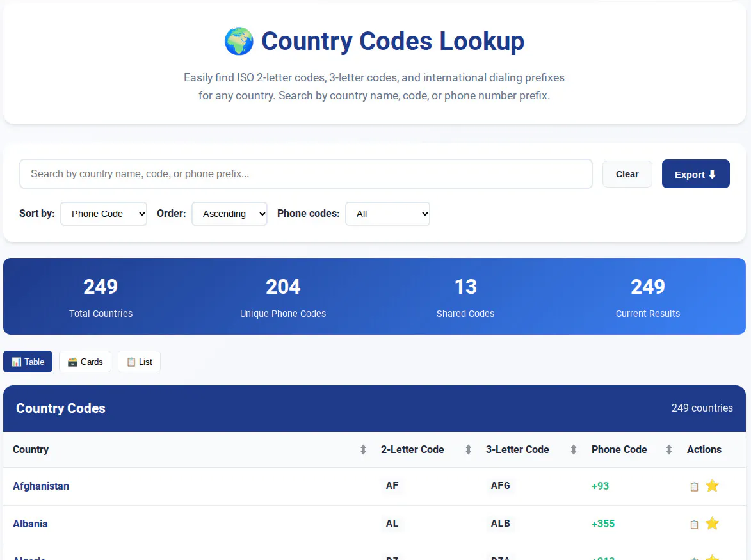Open the Sort by dropdown
751x560 pixels.
(104, 214)
